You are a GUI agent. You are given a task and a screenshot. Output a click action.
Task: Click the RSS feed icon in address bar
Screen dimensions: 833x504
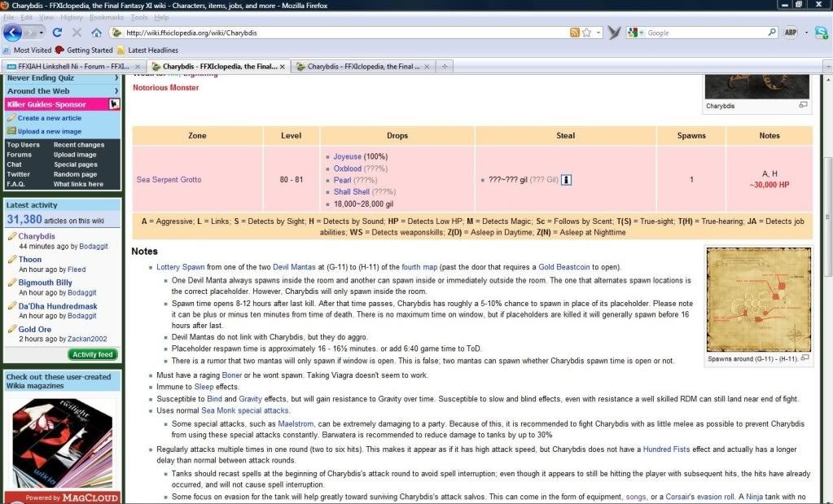[x=575, y=33]
